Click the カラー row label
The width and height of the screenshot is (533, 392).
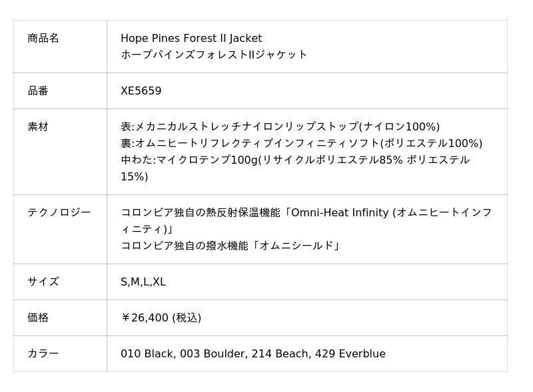43,354
